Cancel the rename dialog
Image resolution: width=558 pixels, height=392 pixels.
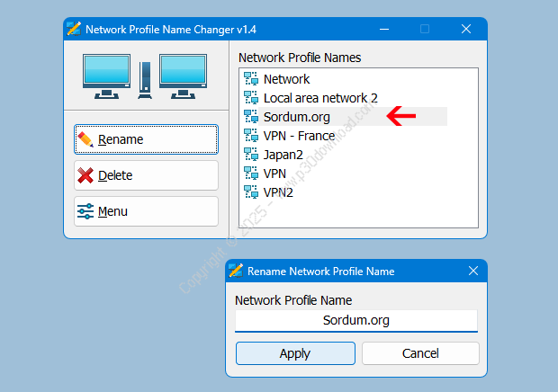click(419, 353)
